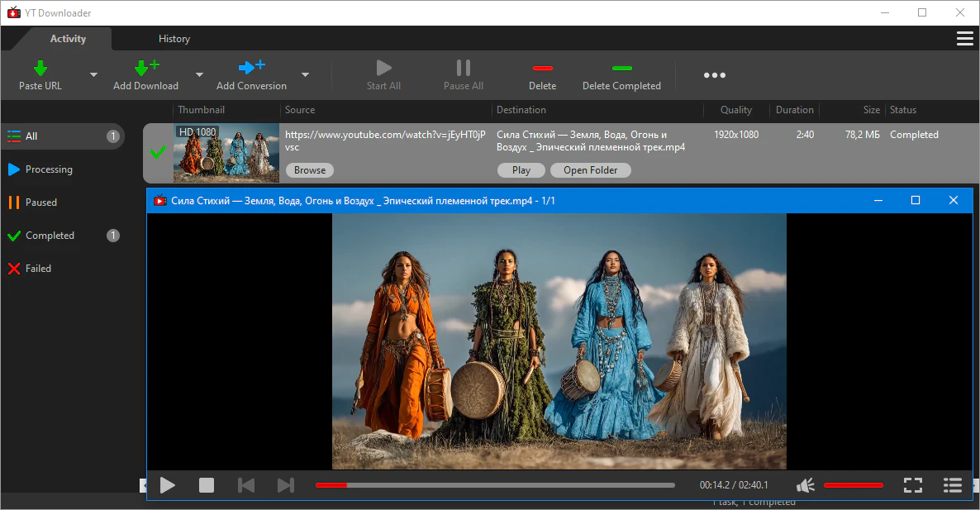This screenshot has width=980, height=510.
Task: Click the Pause All button
Action: coord(463,75)
